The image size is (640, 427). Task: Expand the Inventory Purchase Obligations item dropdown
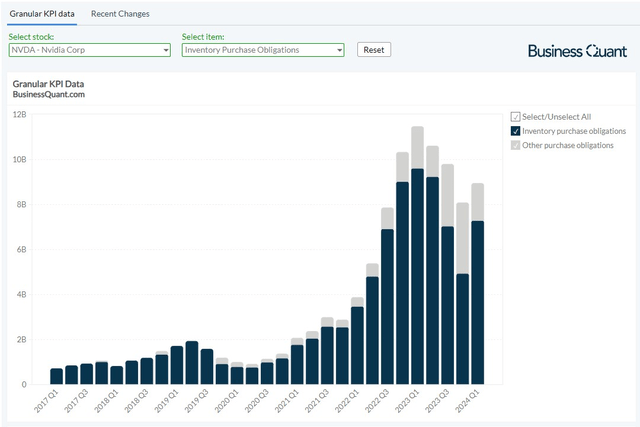pyautogui.click(x=262, y=49)
